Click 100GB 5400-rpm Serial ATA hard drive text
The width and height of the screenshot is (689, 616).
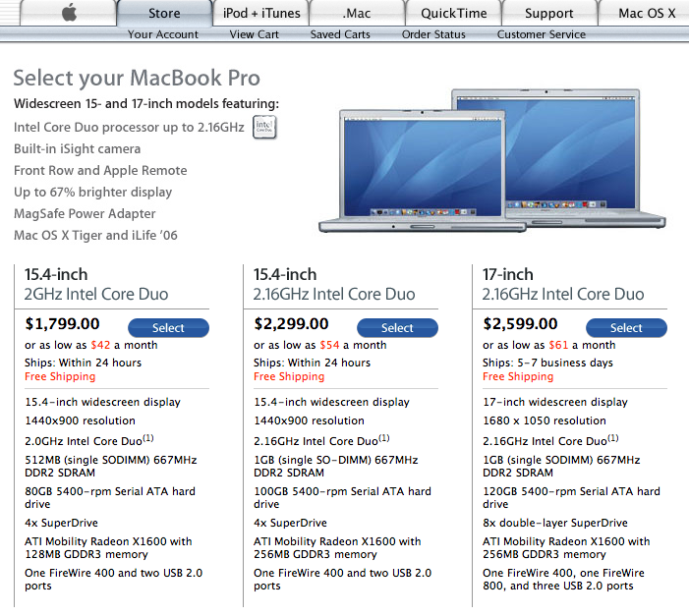pyautogui.click(x=342, y=497)
